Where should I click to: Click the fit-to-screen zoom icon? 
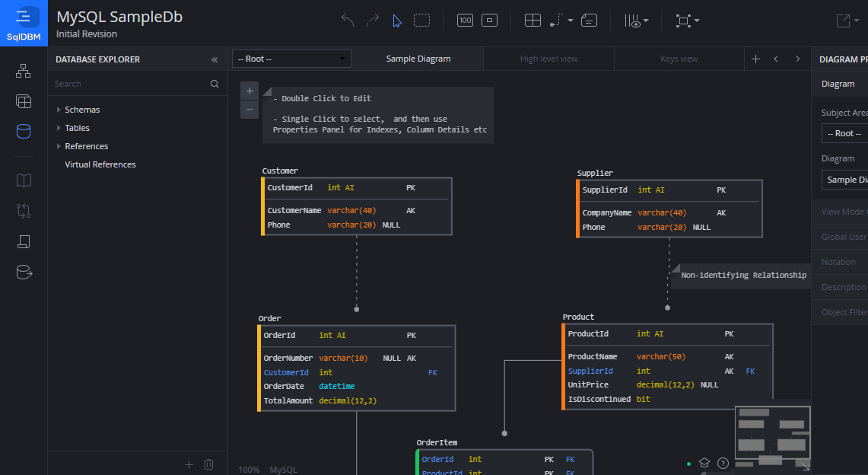[x=489, y=21]
